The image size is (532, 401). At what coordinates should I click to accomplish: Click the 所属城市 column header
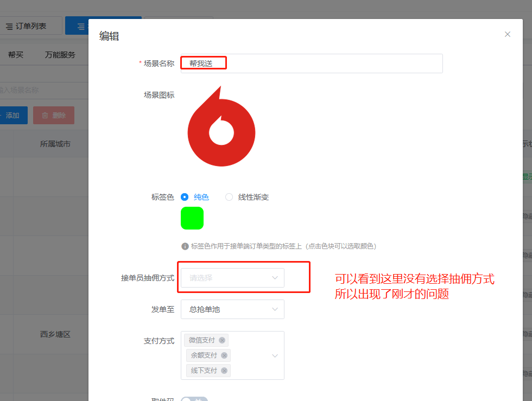coord(55,144)
